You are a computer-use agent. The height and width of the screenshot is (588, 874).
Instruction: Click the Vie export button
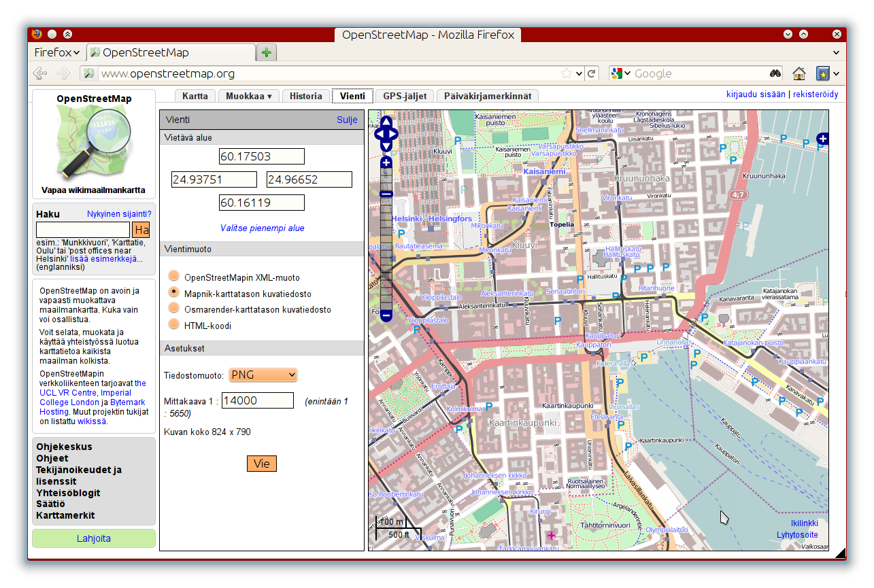[262, 464]
